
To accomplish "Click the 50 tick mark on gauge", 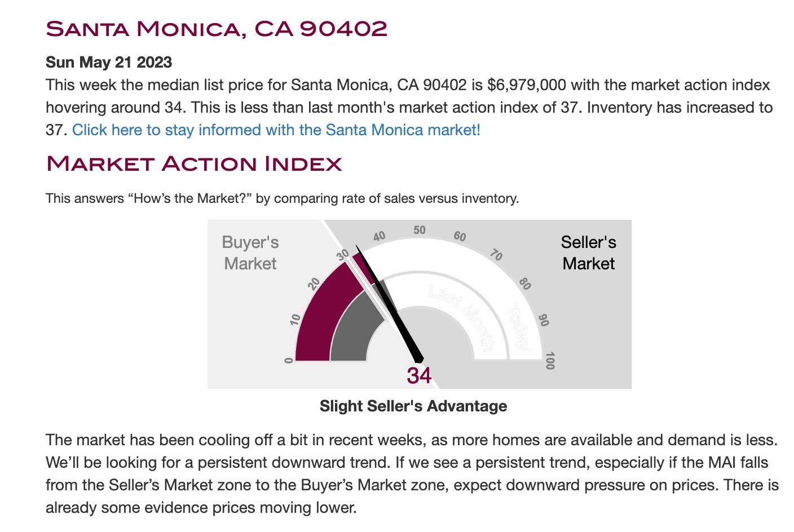I will [x=419, y=230].
